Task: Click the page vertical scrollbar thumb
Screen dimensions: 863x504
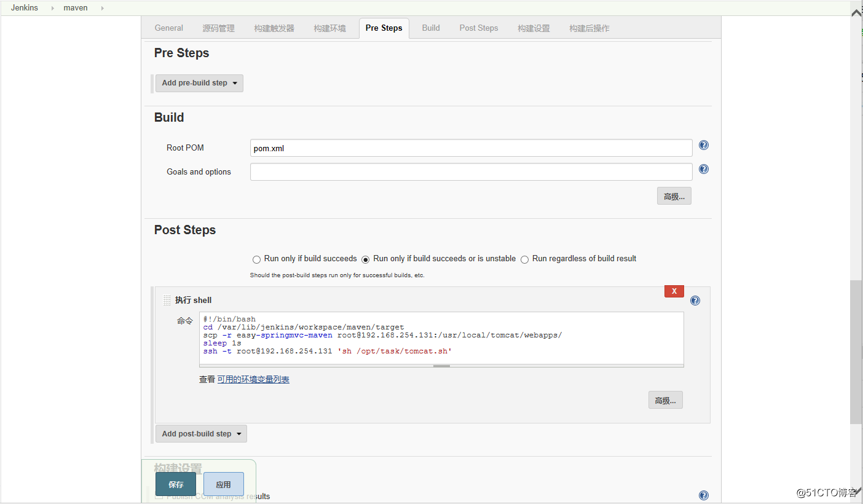Action: click(x=856, y=352)
